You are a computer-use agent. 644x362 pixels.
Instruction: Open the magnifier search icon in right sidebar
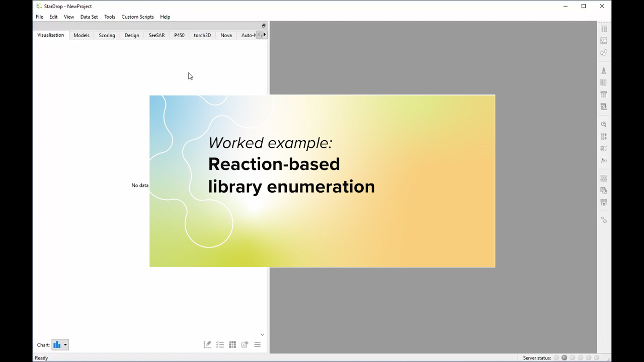pos(604,124)
